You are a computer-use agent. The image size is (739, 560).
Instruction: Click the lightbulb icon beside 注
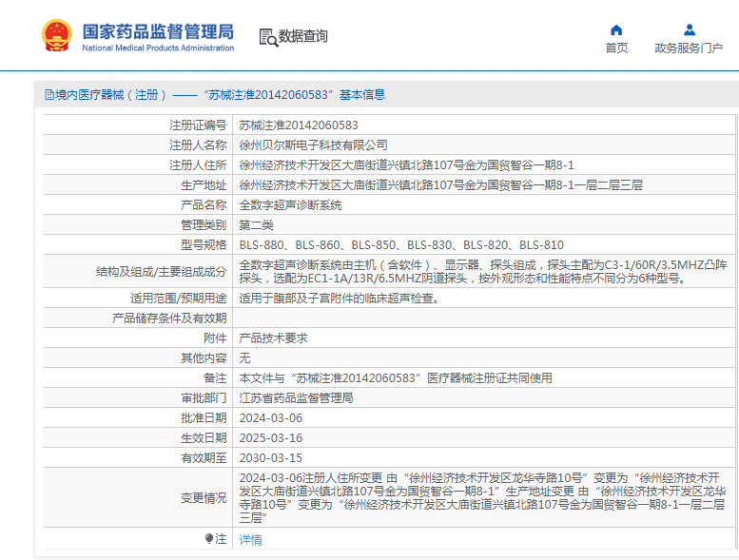[x=209, y=538]
